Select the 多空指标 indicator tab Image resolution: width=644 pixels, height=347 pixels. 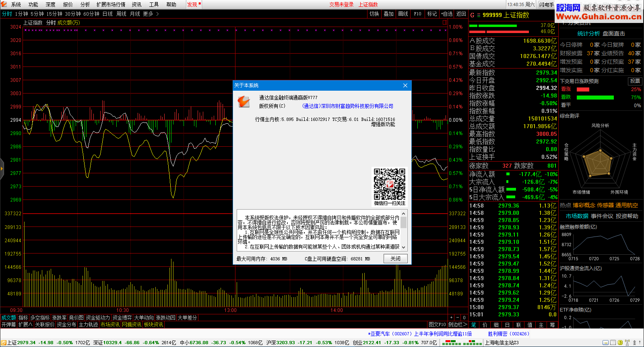40,318
